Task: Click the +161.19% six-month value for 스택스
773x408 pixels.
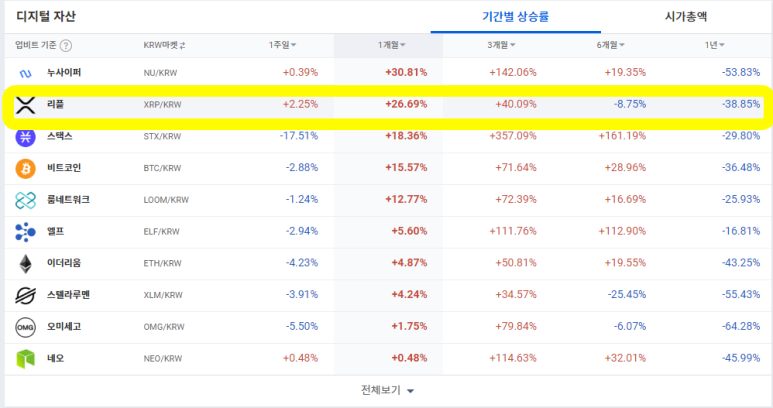Action: pyautogui.click(x=622, y=136)
